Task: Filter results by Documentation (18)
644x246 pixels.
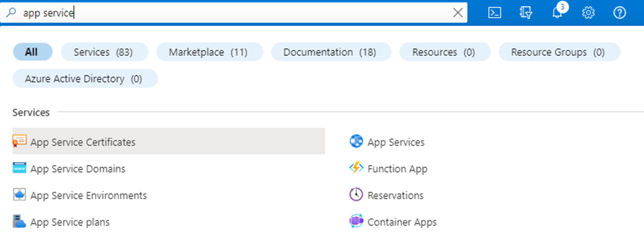Action: click(x=331, y=52)
